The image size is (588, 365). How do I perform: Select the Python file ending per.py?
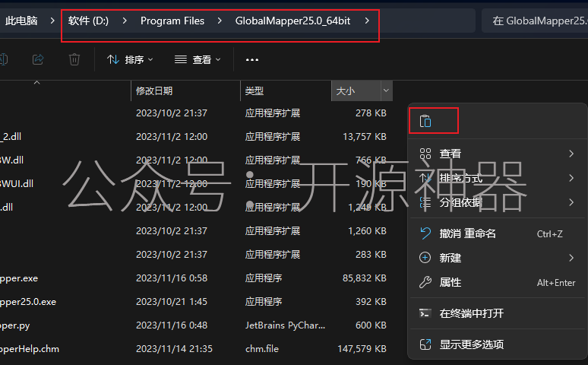tap(15, 325)
